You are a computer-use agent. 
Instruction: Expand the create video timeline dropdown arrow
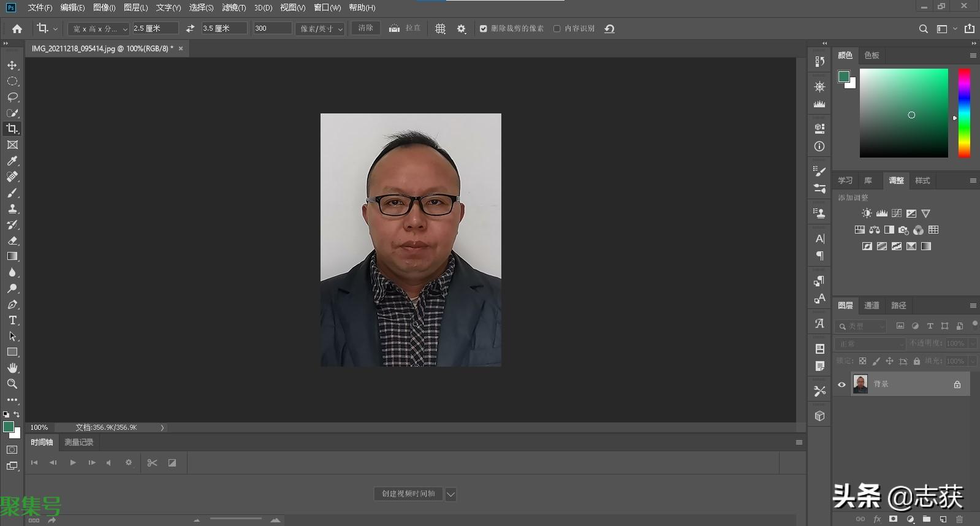tap(450, 494)
